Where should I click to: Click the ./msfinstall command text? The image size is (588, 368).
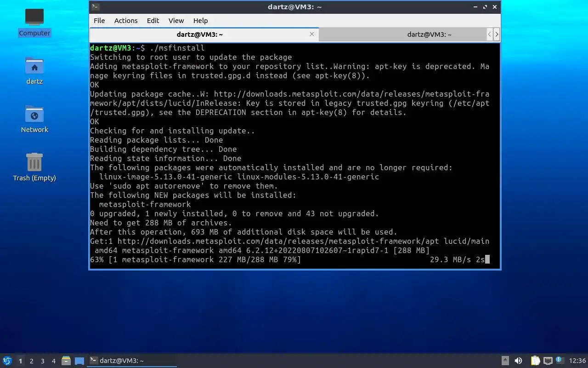coord(177,48)
